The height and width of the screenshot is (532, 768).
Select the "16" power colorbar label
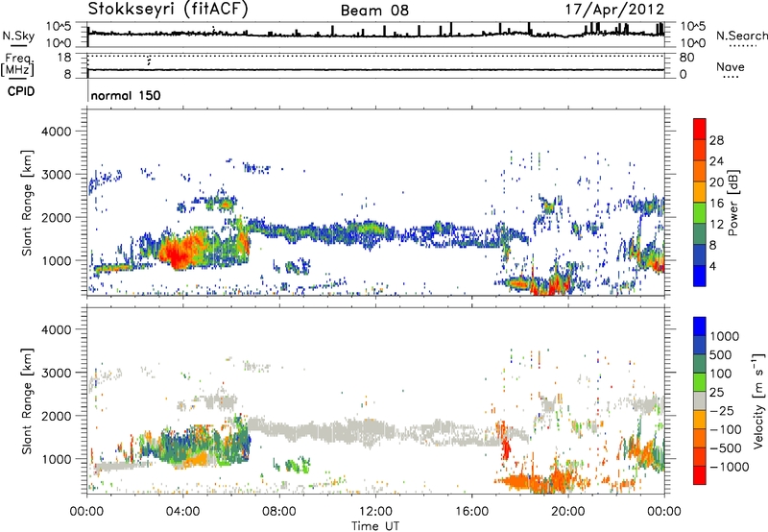point(716,204)
